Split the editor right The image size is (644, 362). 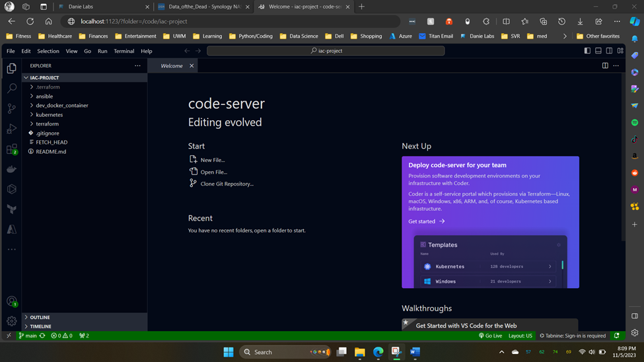[x=605, y=66]
